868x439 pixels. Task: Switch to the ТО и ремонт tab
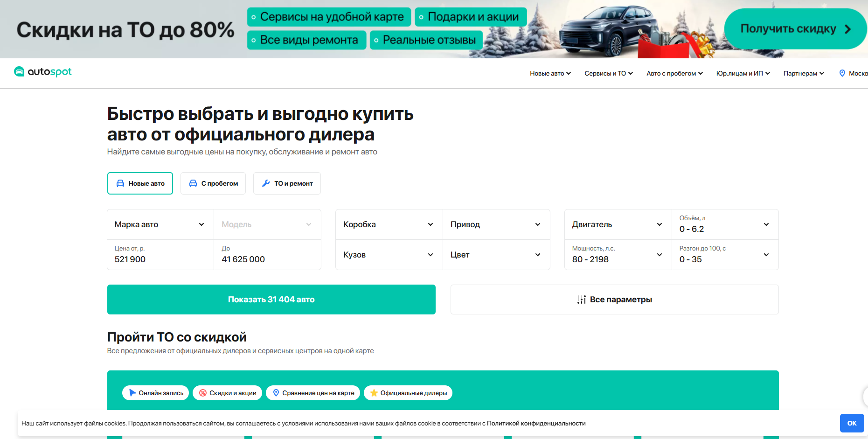pos(287,183)
